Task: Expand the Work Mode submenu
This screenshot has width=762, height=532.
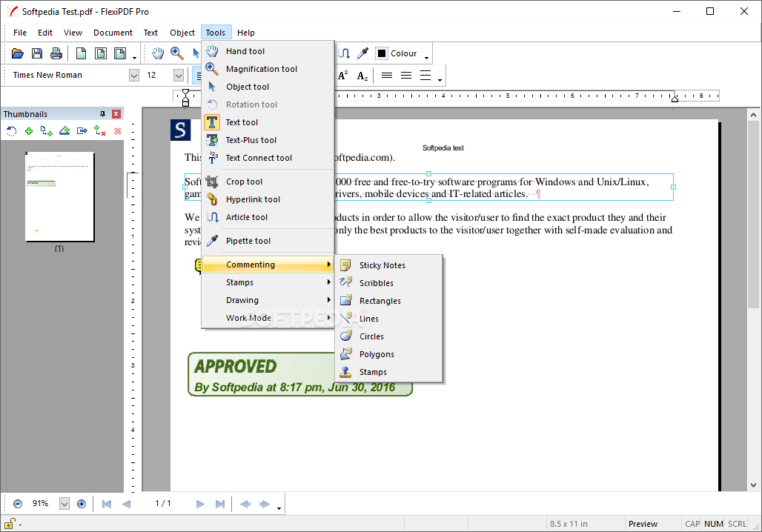Action: tap(268, 318)
